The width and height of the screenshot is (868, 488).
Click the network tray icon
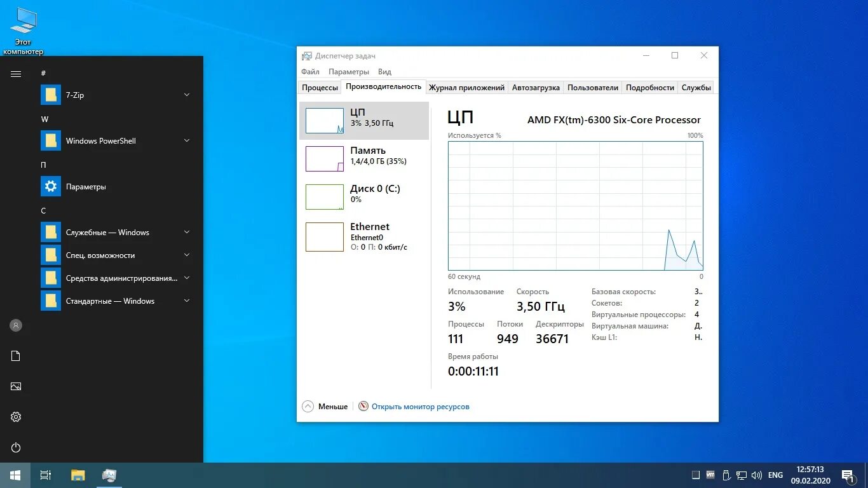click(x=741, y=475)
